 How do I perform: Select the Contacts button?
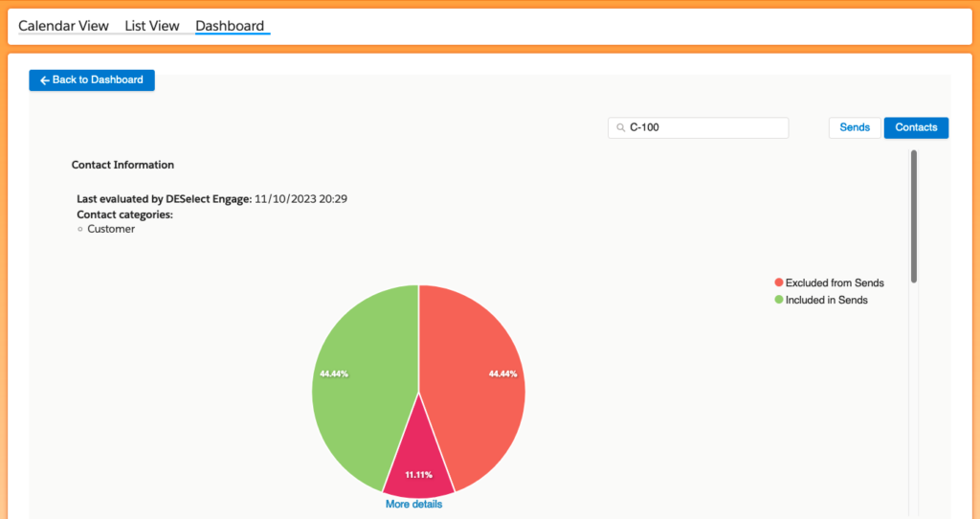coord(916,127)
